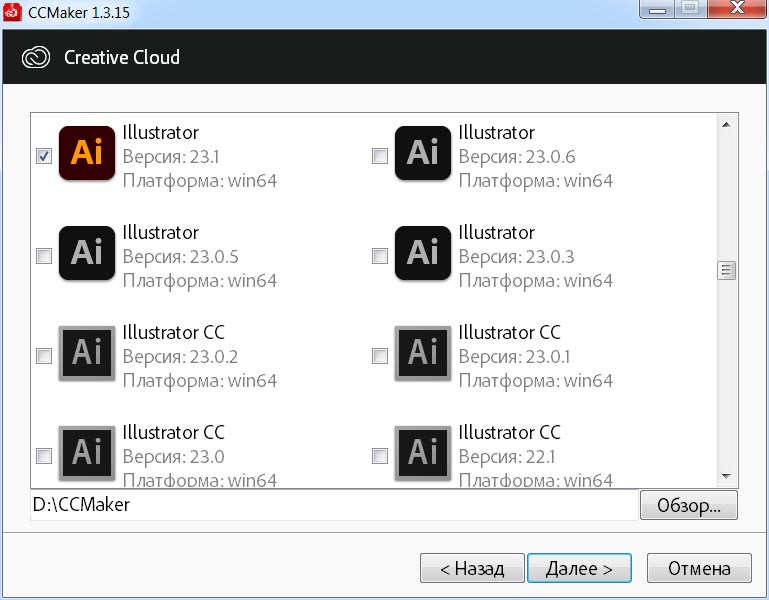
Task: Check the Illustrator CC 22.1 checkbox
Action: [x=380, y=456]
